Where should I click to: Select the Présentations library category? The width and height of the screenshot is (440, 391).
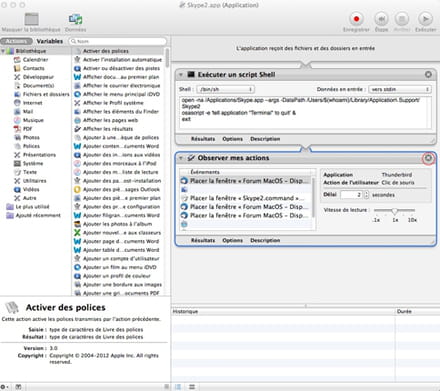pyautogui.click(x=39, y=155)
